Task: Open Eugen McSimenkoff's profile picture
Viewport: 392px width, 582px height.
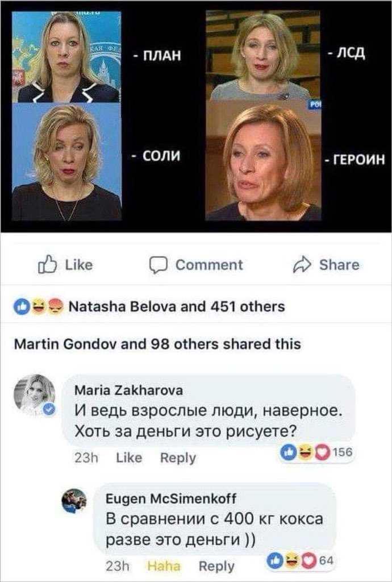Action: 74,500
